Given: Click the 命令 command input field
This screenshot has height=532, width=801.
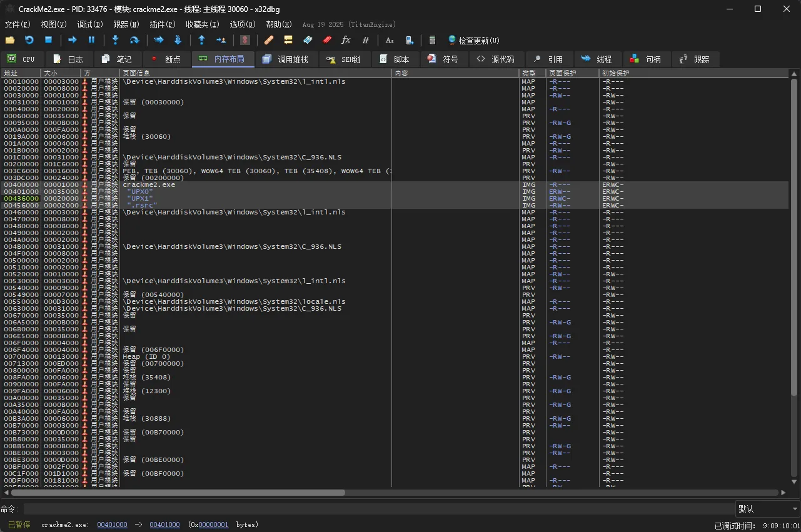Looking at the screenshot, I should coord(379,509).
